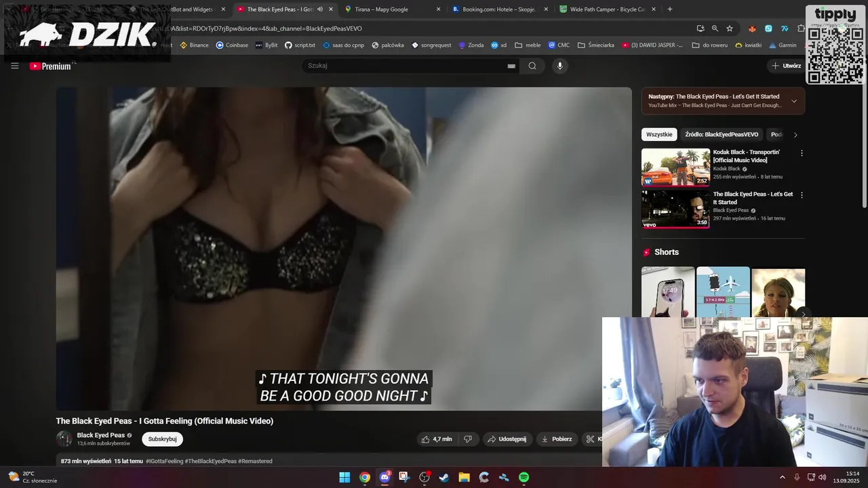Close the Black Eyed Peas browser tab
The image size is (868, 488).
pos(331,9)
